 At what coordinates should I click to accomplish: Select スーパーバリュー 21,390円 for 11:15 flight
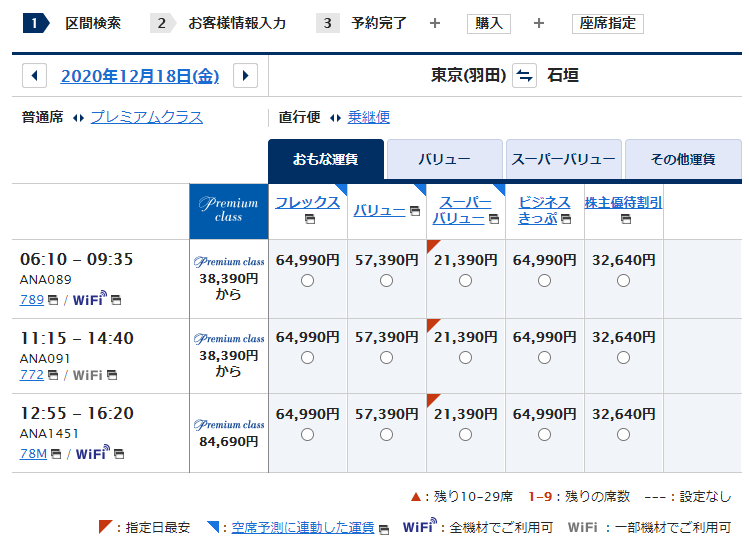pyautogui.click(x=465, y=357)
